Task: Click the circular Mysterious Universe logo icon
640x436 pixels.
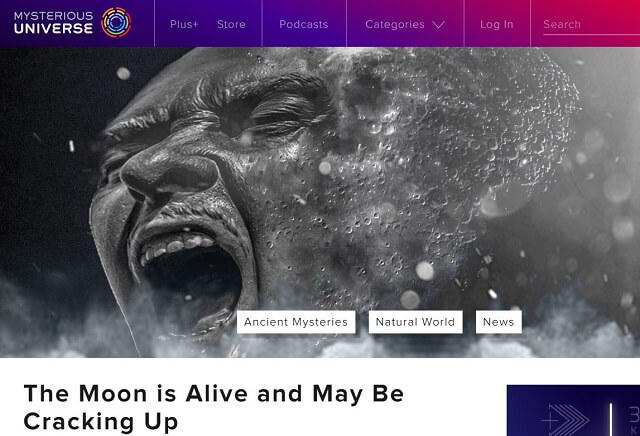Action: [116, 22]
